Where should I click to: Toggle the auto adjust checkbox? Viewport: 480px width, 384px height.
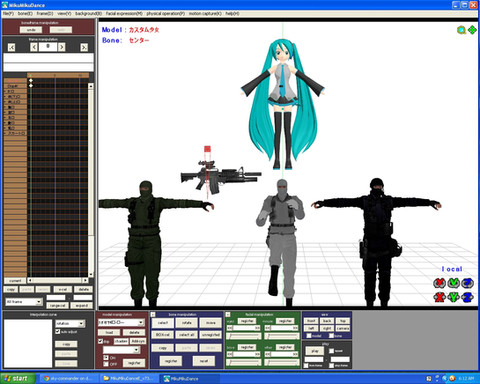(x=58, y=331)
